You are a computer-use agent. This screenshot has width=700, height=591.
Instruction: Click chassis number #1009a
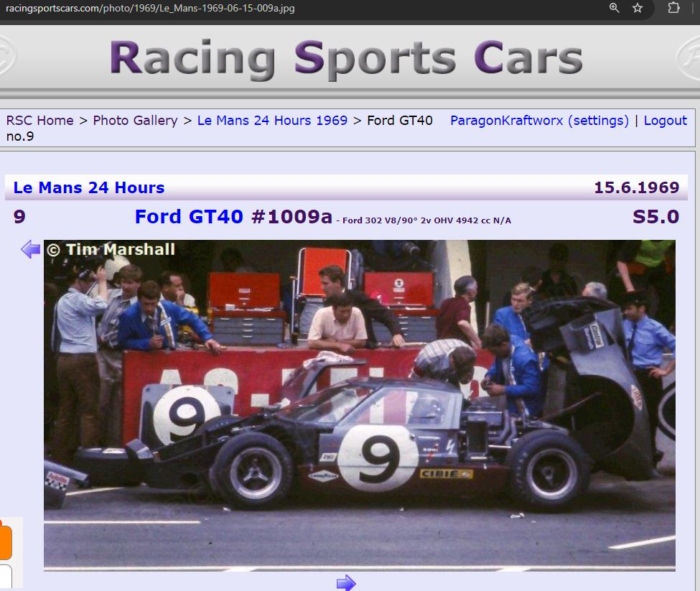(292, 216)
